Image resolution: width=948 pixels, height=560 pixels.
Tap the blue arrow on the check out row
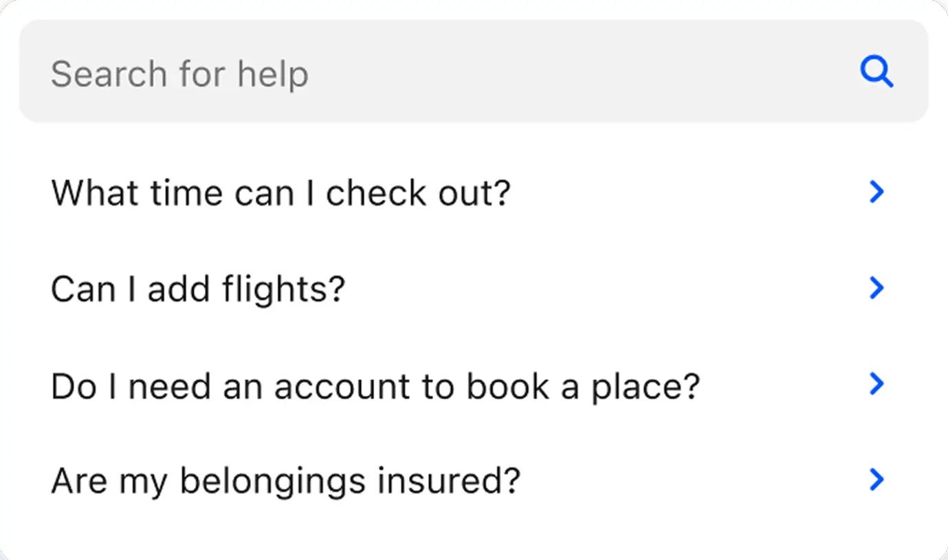pos(877,192)
